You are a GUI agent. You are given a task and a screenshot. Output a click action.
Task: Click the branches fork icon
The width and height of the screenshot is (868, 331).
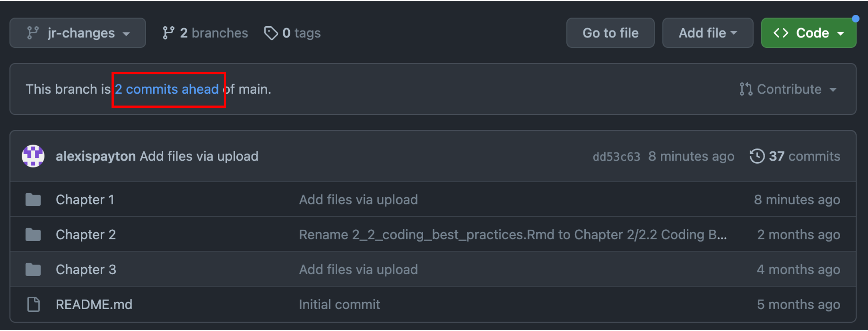pos(168,33)
